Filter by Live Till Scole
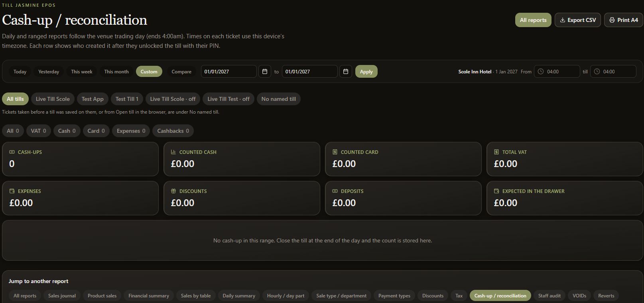The image size is (644, 303). pos(53,99)
